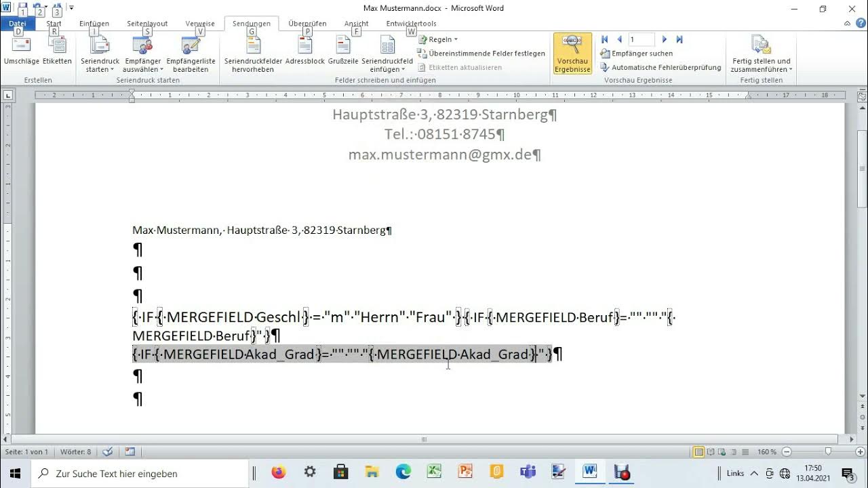The height and width of the screenshot is (488, 868).
Task: Go to first mail merge record
Action: click(605, 39)
